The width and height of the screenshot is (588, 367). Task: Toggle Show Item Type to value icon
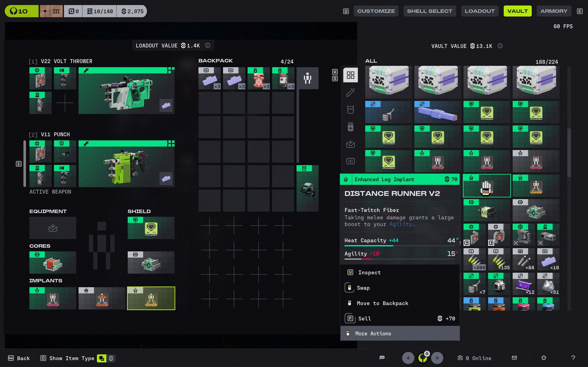point(111,358)
